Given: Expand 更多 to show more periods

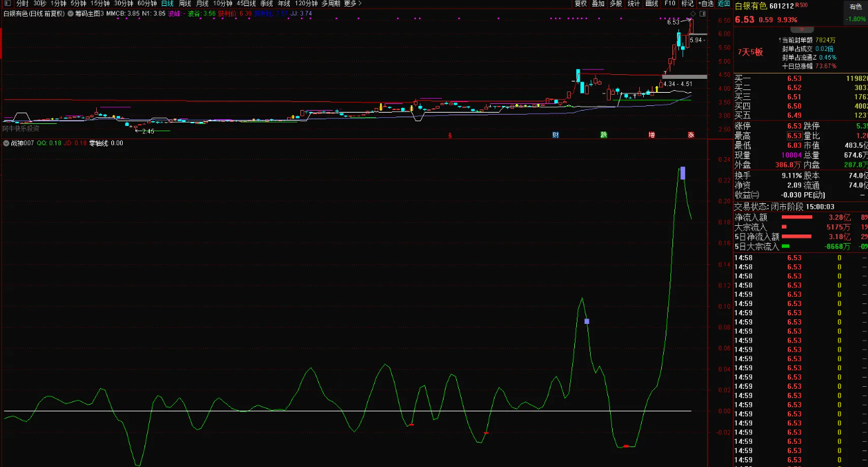Looking at the screenshot, I should click(x=352, y=3).
